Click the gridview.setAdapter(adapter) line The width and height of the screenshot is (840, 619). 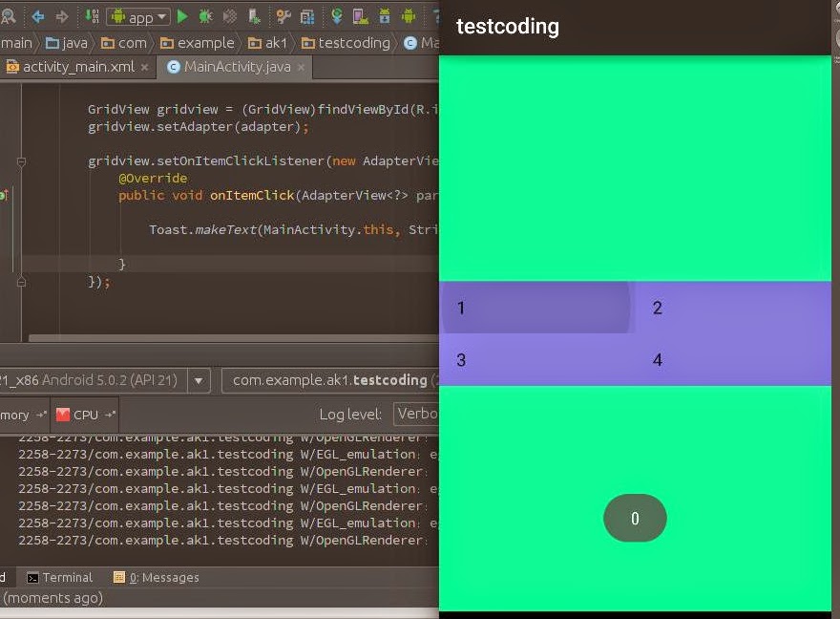[x=199, y=127]
